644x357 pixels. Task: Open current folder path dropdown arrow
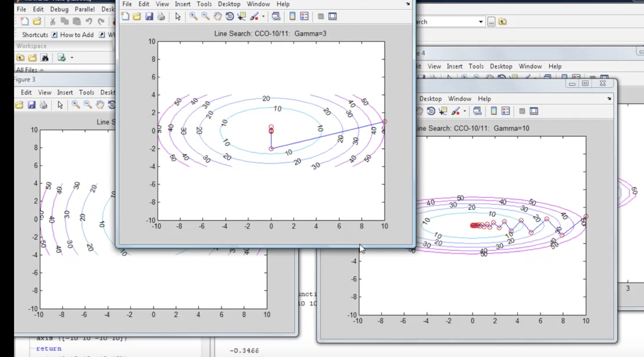pyautogui.click(x=480, y=22)
